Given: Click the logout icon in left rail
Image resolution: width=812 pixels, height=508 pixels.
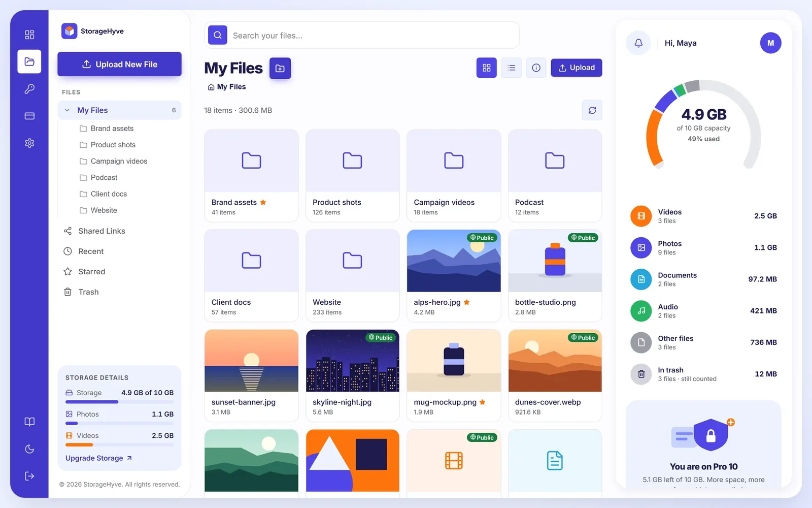Looking at the screenshot, I should coord(29,476).
